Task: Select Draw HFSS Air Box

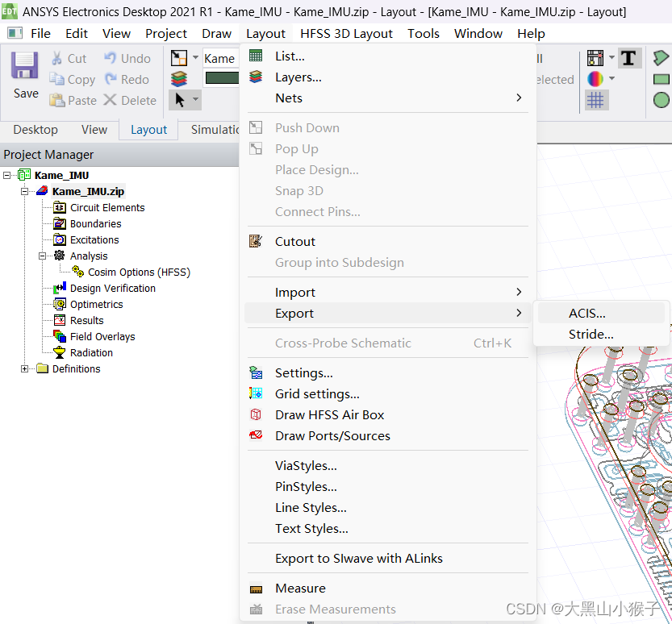Action: (x=388, y=415)
